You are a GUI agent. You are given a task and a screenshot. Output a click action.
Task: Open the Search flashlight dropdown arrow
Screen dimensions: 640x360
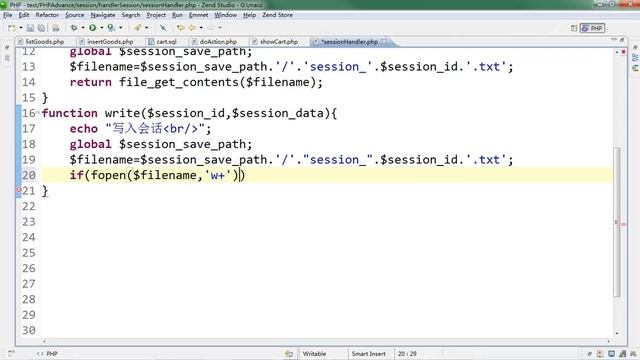coord(147,28)
